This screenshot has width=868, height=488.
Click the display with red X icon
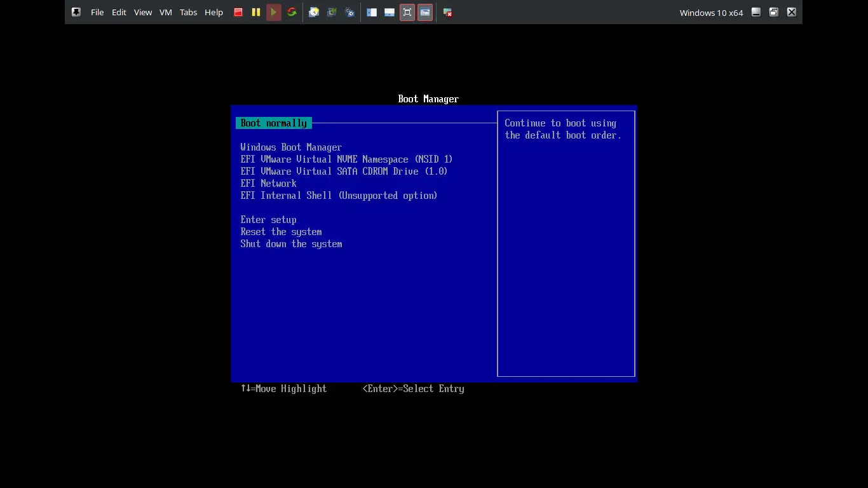[x=447, y=12]
